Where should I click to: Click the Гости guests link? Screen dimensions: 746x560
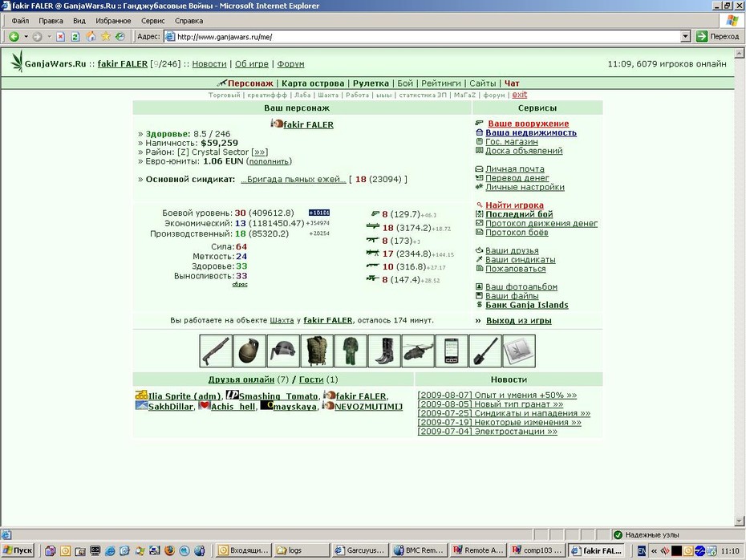pyautogui.click(x=311, y=379)
